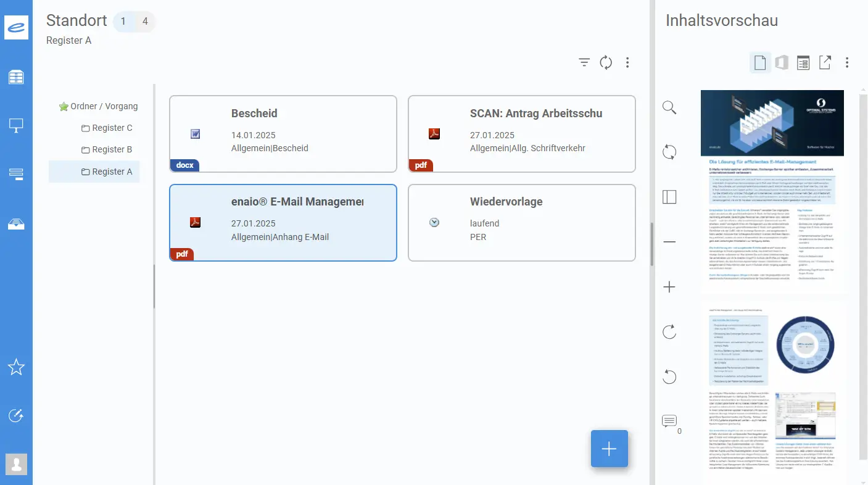Click Register A subtitle under Standort
The height and width of the screenshot is (485, 868).
pos(68,40)
